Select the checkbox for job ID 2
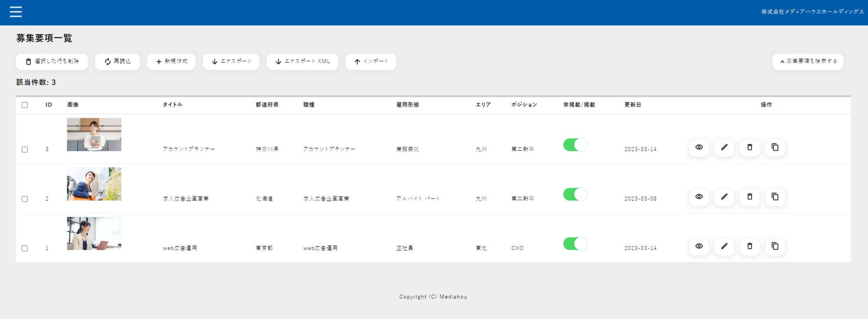868x319 pixels. coord(25,199)
